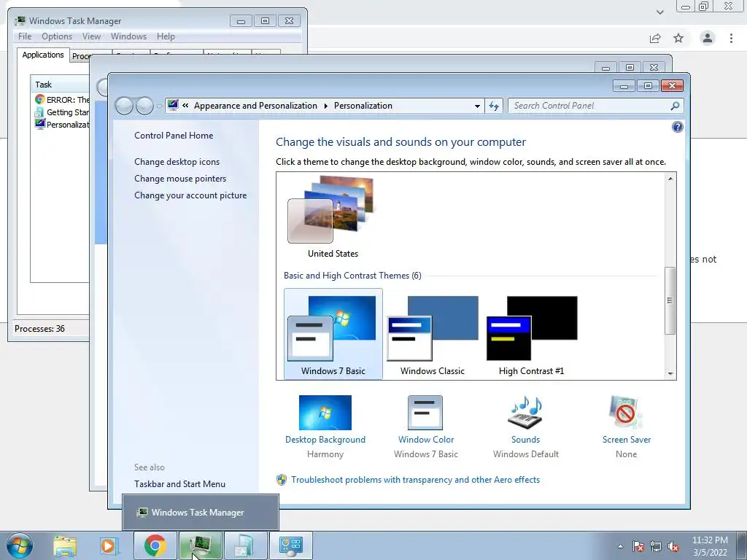Click the search magnifier in Control Panel

(675, 106)
